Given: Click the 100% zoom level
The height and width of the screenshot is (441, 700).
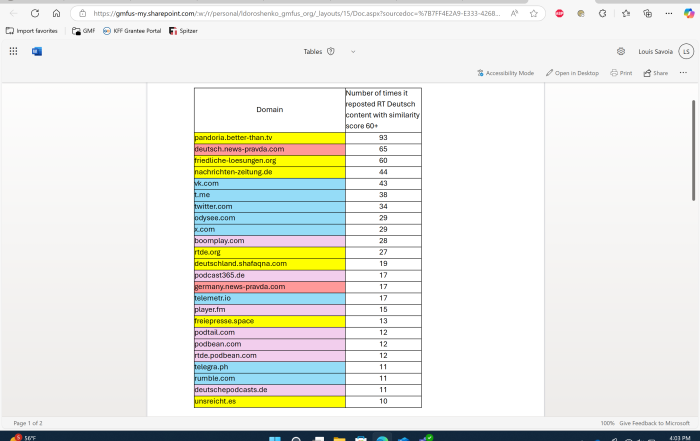Looking at the screenshot, I should 607,423.
